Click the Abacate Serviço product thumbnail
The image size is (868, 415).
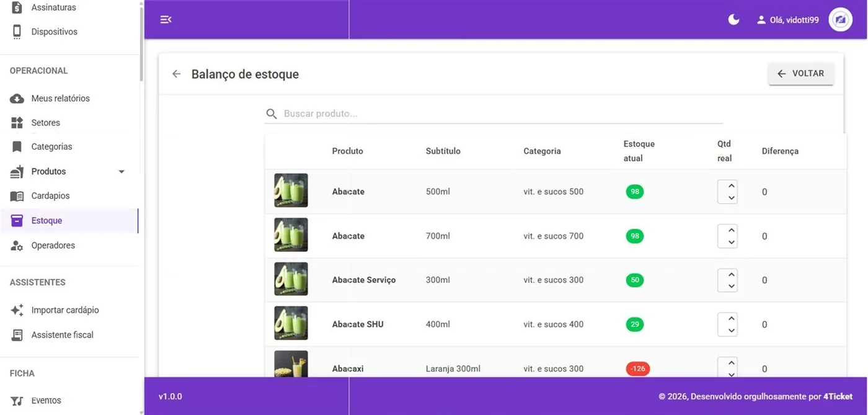click(x=291, y=279)
